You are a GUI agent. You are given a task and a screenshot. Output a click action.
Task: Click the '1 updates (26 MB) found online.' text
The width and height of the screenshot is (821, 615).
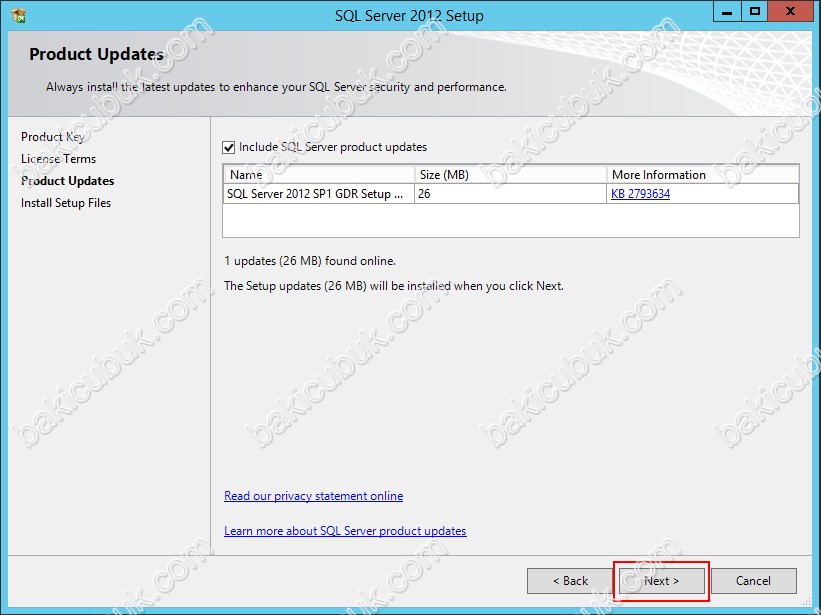click(310, 261)
